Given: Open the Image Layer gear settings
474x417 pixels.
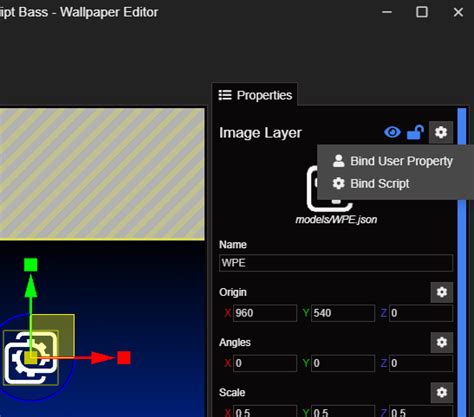Looking at the screenshot, I should tap(441, 132).
